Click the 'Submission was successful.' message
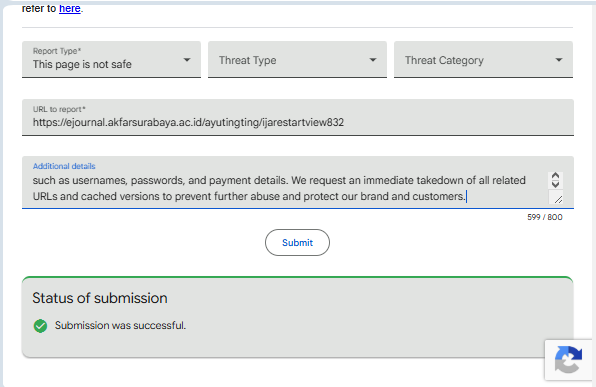This screenshot has height=387, width=596. click(120, 325)
